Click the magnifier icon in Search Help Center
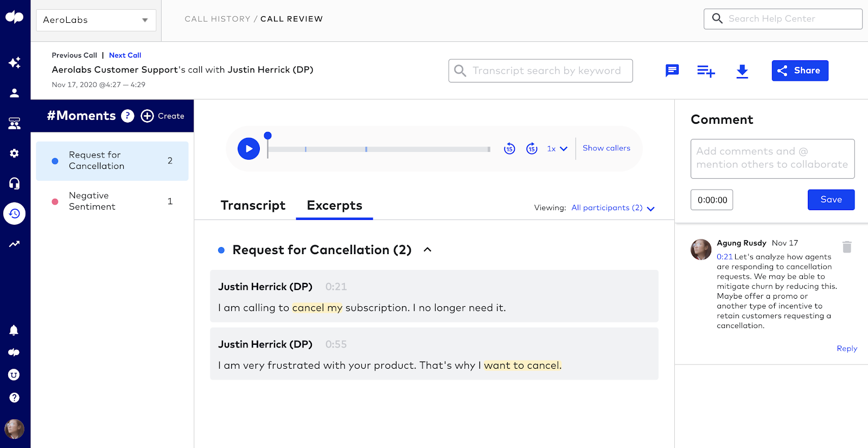This screenshot has width=868, height=448. (x=717, y=18)
